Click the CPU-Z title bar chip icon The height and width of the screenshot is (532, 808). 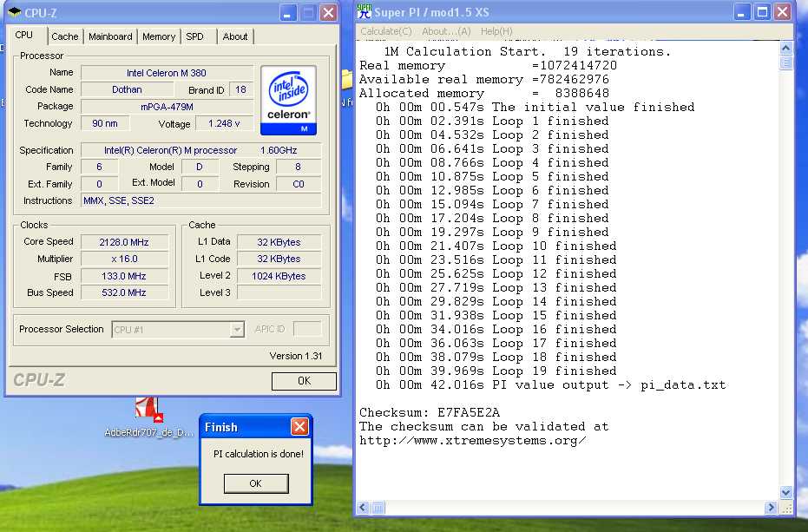pos(15,12)
